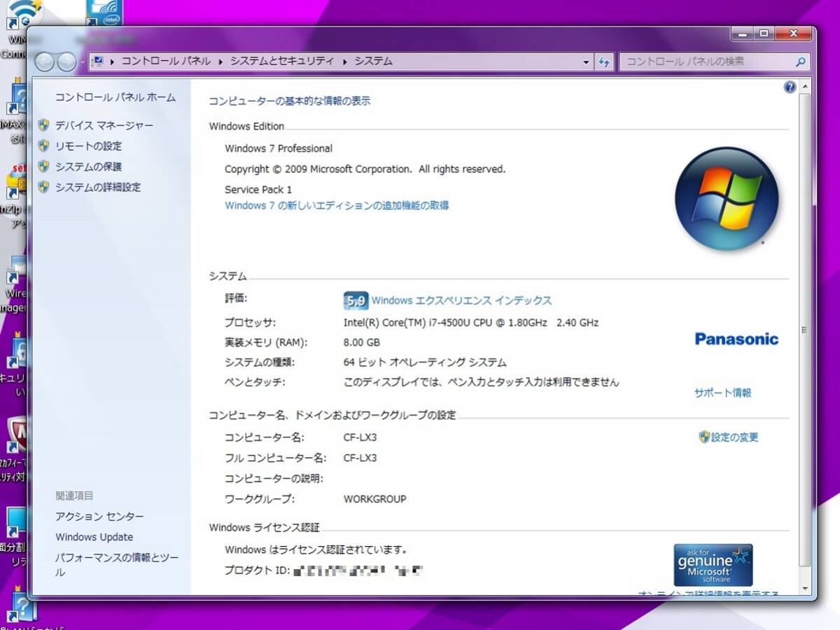Image resolution: width=840 pixels, height=630 pixels.
Task: Click processor text Intel Core i7-4500U
Action: 471,323
